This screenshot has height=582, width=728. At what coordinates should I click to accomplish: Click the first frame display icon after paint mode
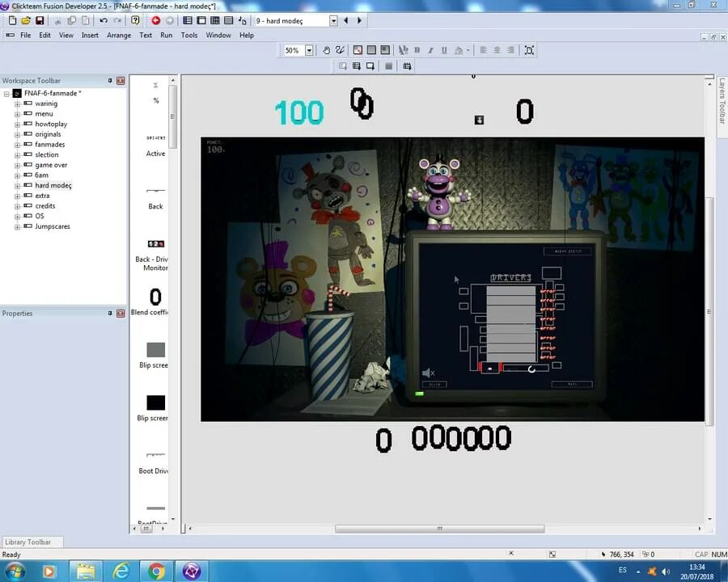coord(358,50)
